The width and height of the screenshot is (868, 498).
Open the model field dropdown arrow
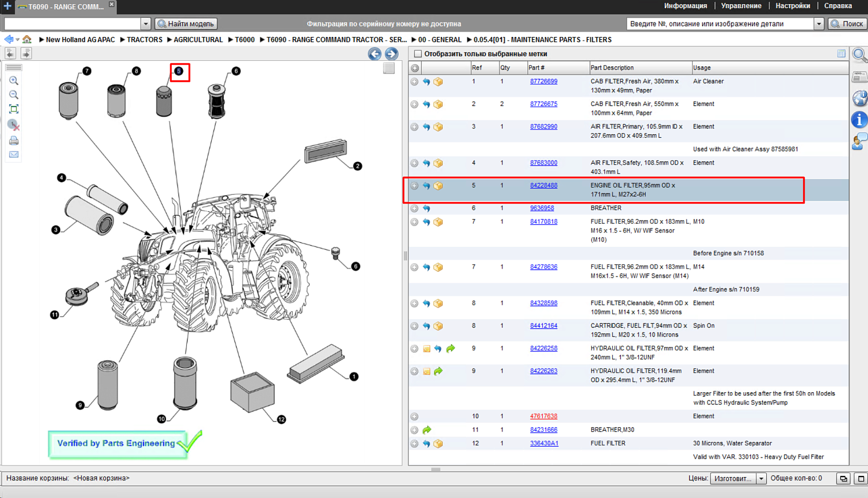(146, 24)
